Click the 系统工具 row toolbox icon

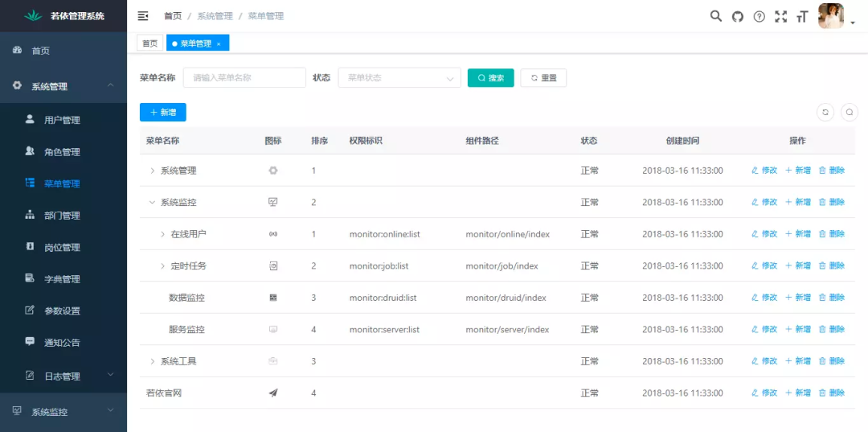[273, 361]
